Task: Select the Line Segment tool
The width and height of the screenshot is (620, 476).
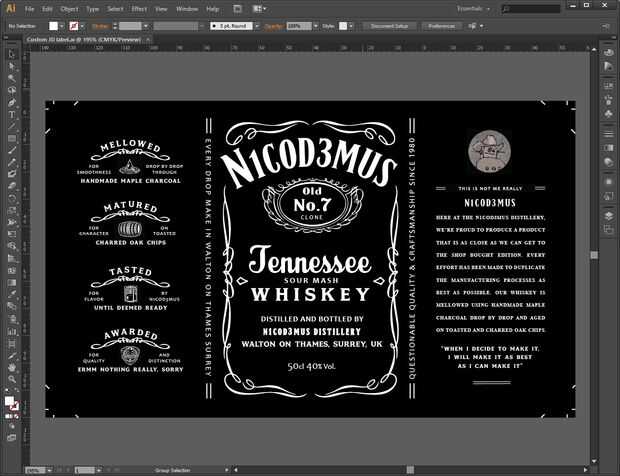Action: pos(12,127)
